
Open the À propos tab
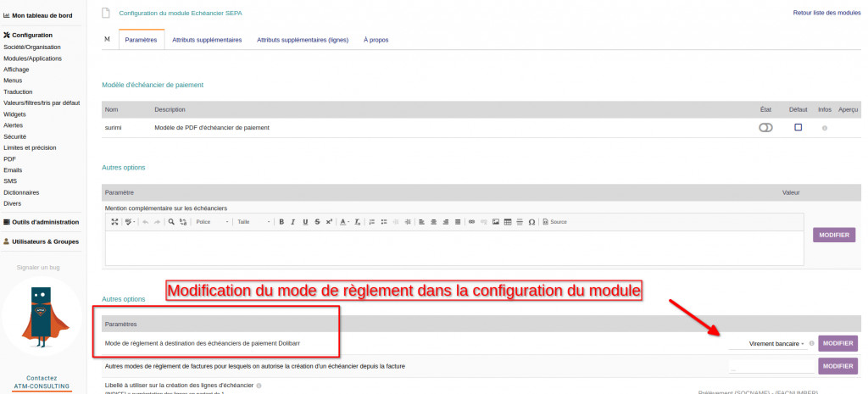coord(376,40)
